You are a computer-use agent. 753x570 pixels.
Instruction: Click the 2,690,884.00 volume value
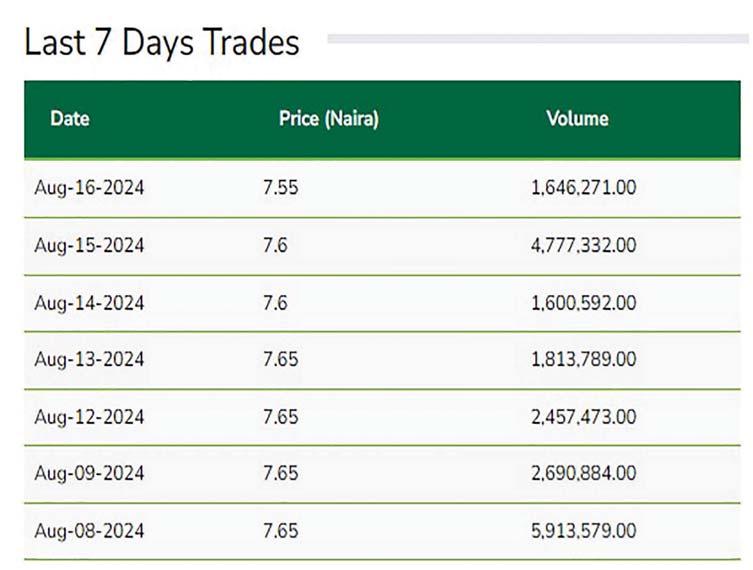pyautogui.click(x=584, y=473)
